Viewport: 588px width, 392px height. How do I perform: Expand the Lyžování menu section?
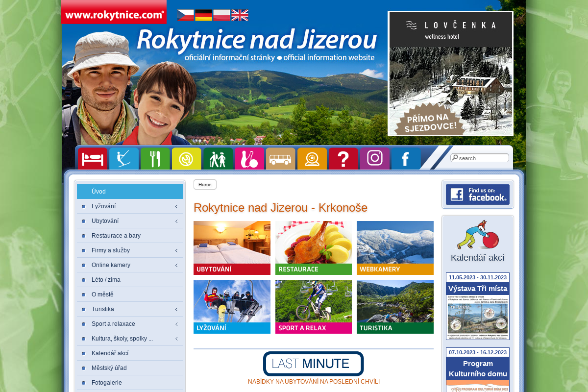[176, 206]
